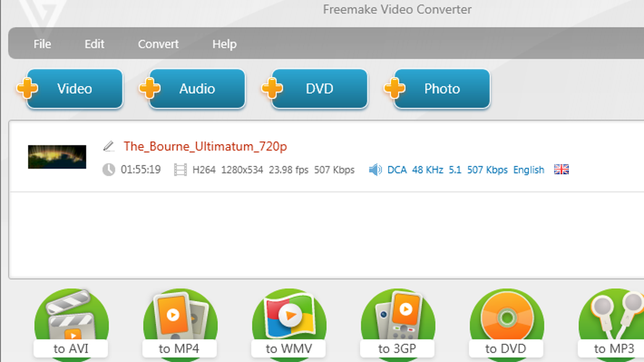Click the film strip video info icon
Image resolution: width=644 pixels, height=362 pixels.
pos(180,170)
